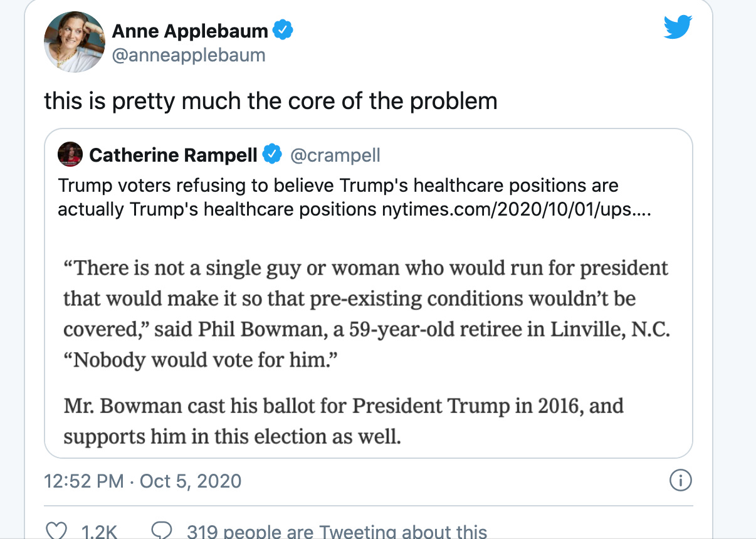Screen dimensions: 756x539
Task: Follow the nytimes.com article link
Action: point(517,209)
